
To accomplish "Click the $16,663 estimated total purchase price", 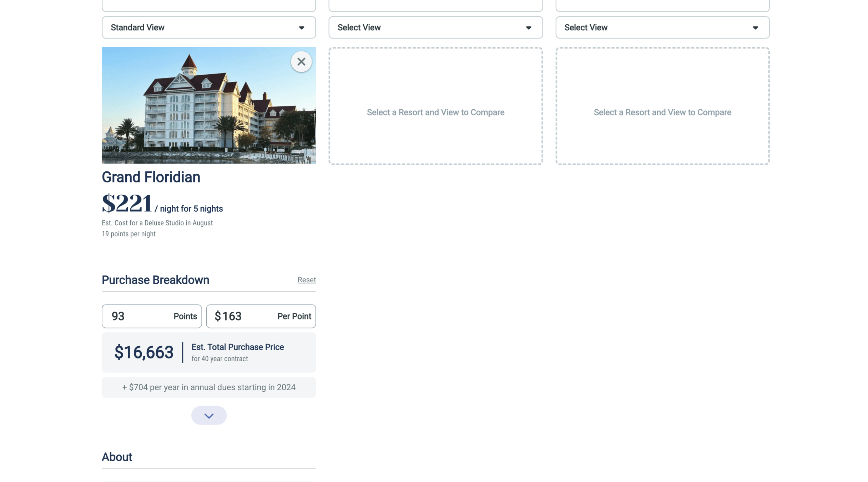I will 144,352.
